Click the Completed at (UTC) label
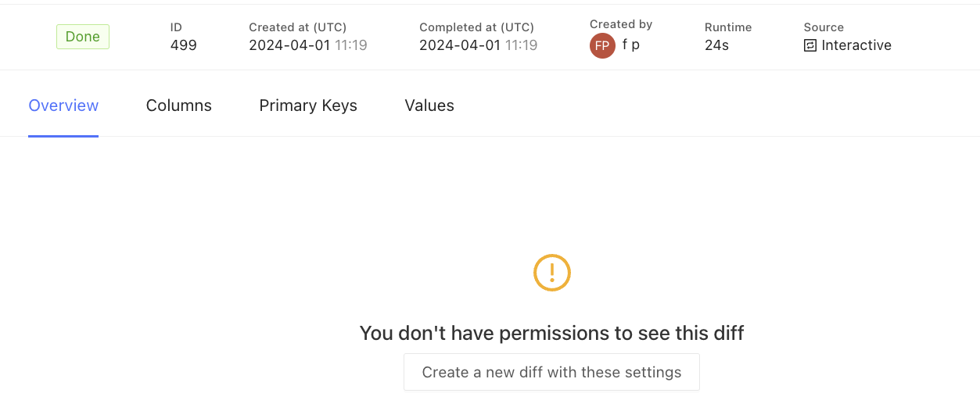Screen dimensions: 980x411 476,27
